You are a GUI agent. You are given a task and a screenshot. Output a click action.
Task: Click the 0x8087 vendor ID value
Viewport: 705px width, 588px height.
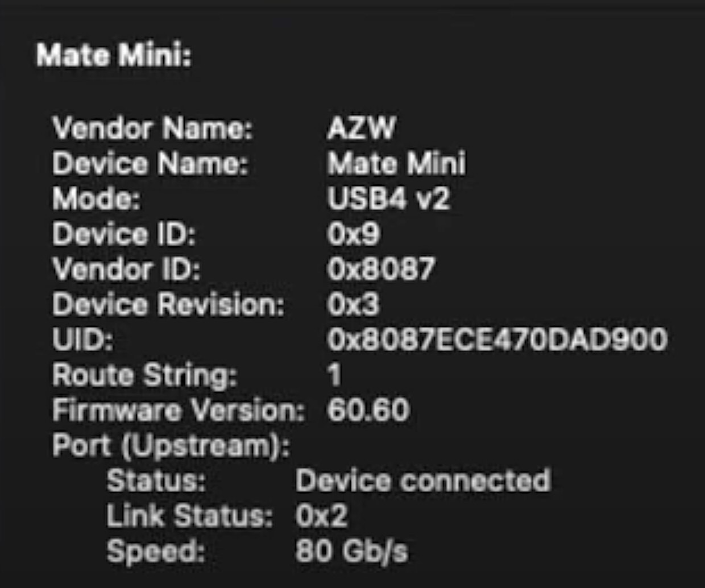[381, 269]
